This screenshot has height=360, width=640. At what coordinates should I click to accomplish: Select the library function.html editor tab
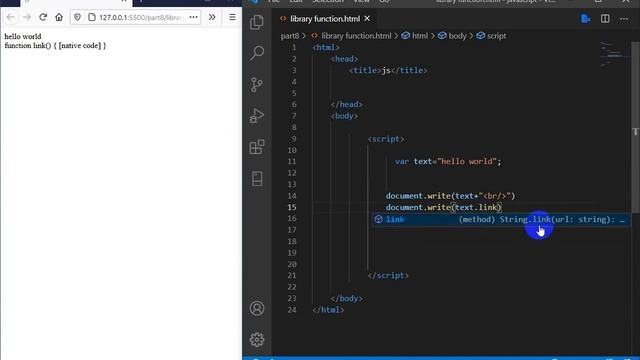point(325,19)
